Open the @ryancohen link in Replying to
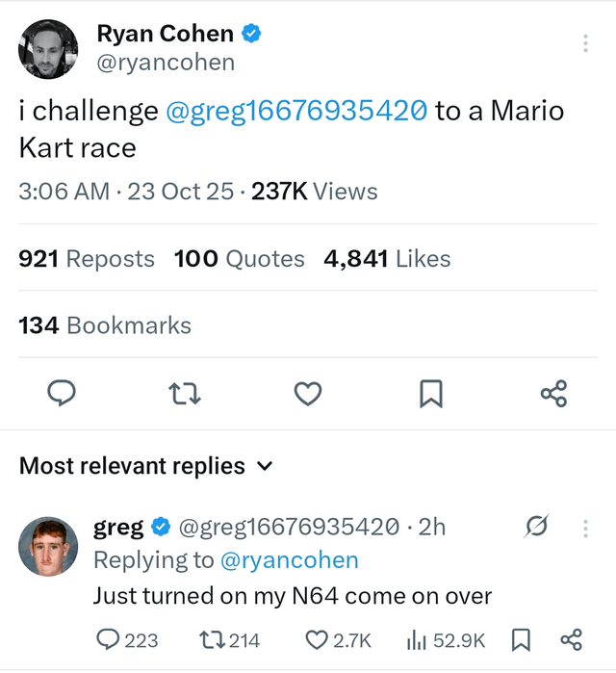Viewport: 616px width, 673px height. click(289, 560)
